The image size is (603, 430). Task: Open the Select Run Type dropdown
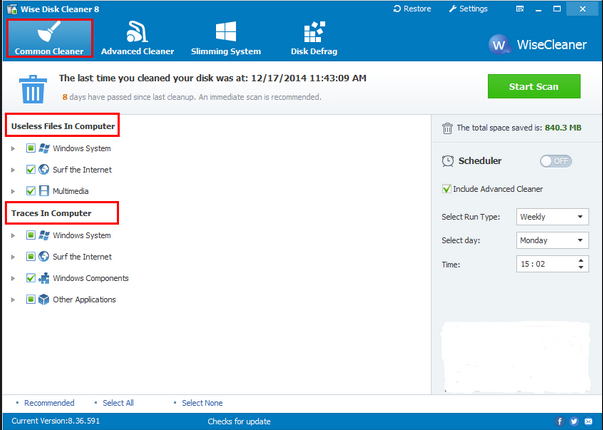point(552,217)
